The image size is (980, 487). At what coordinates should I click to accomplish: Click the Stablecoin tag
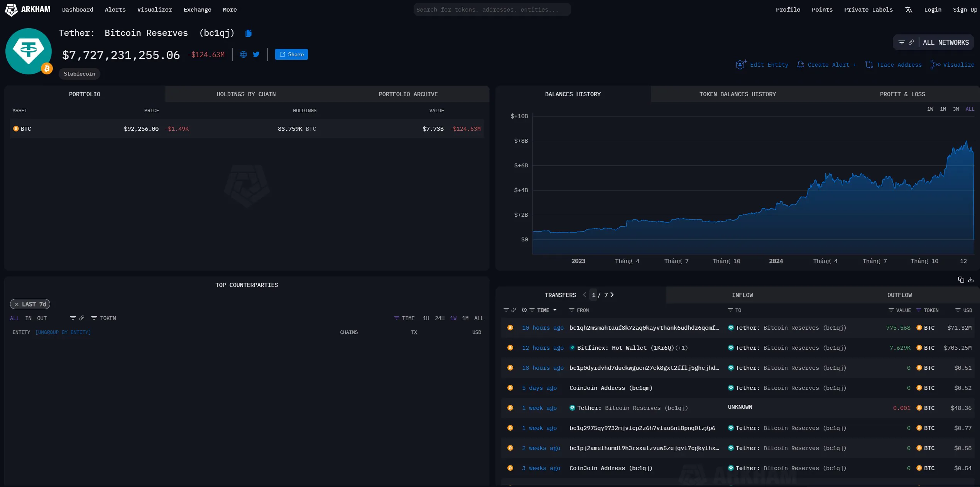79,74
